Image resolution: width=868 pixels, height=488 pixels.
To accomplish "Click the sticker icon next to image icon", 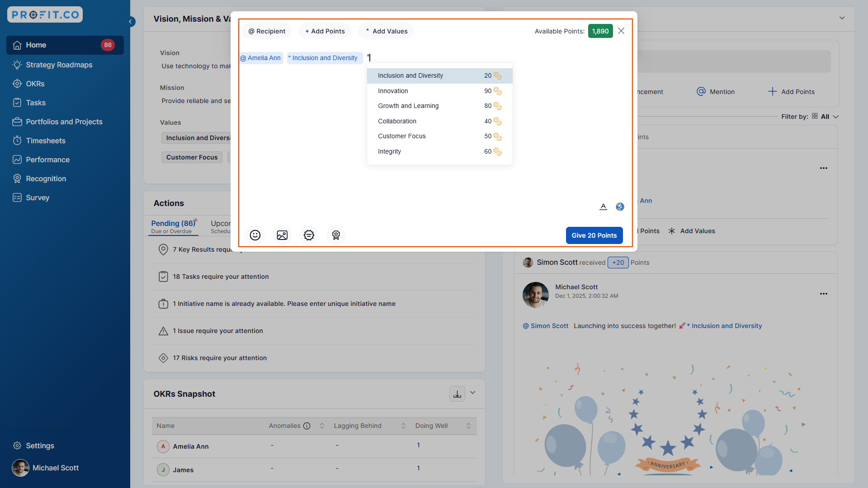I will coord(309,235).
